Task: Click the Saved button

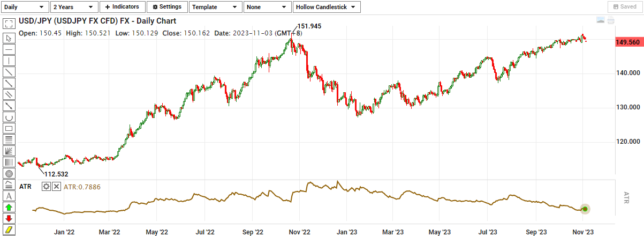Action: 623,7
